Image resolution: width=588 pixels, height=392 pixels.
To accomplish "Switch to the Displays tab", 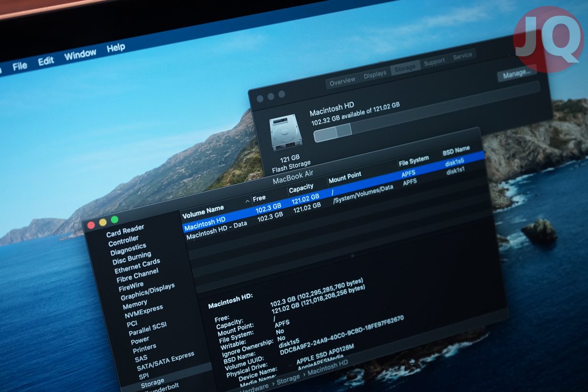I will point(375,75).
